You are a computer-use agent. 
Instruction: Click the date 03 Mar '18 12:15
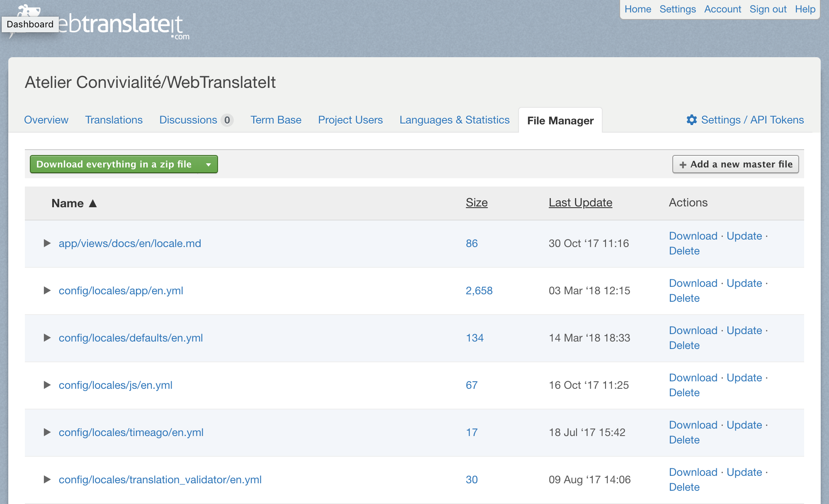(589, 291)
